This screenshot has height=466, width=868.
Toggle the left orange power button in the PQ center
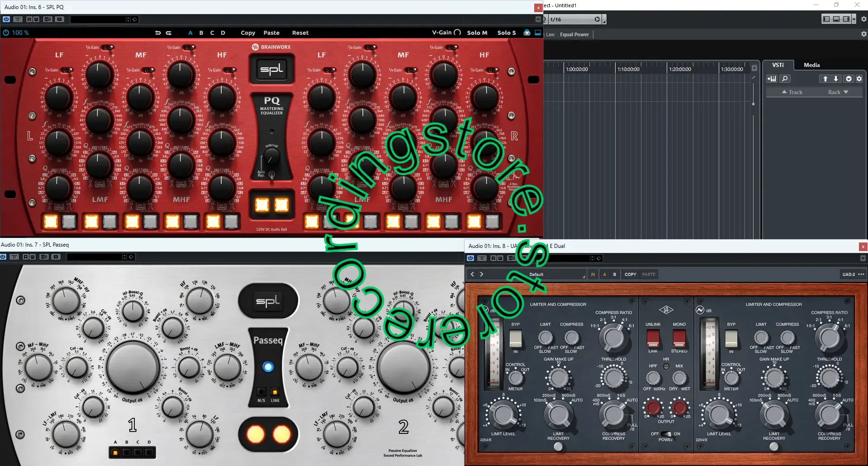click(262, 205)
